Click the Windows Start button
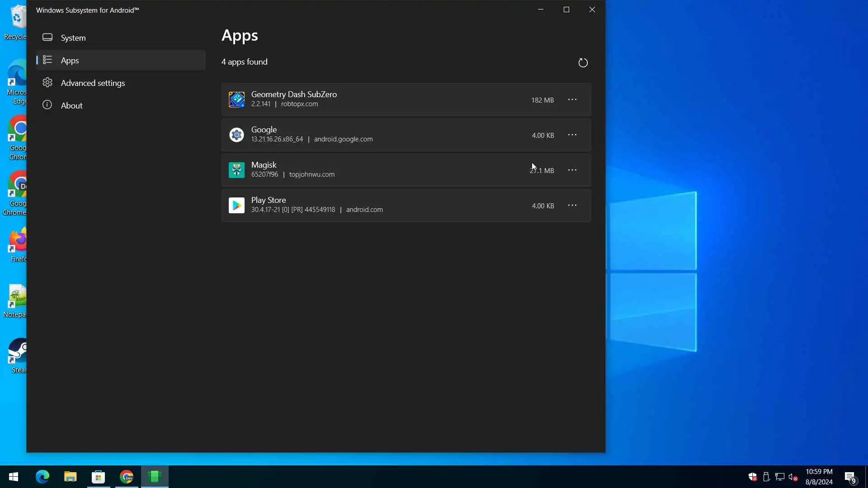The height and width of the screenshot is (488, 868). point(14,477)
